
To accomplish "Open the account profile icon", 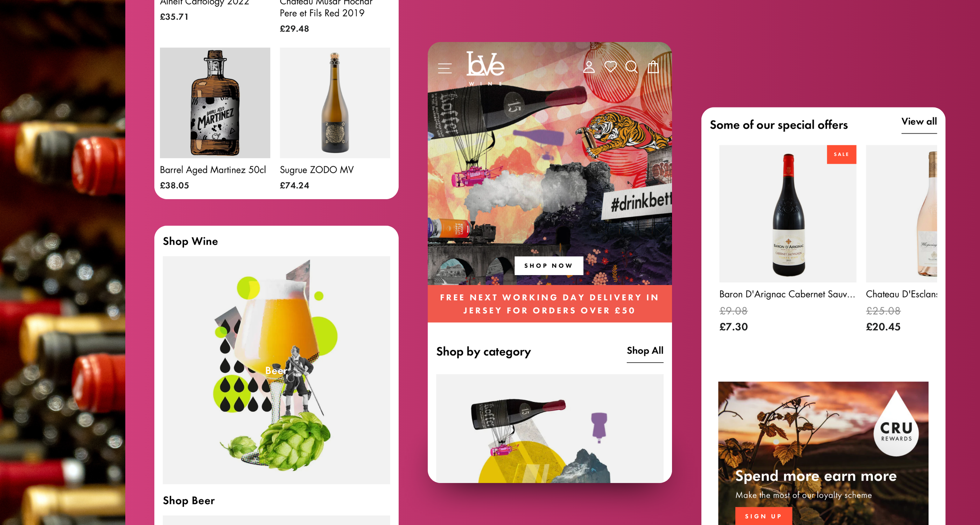I will tap(589, 67).
